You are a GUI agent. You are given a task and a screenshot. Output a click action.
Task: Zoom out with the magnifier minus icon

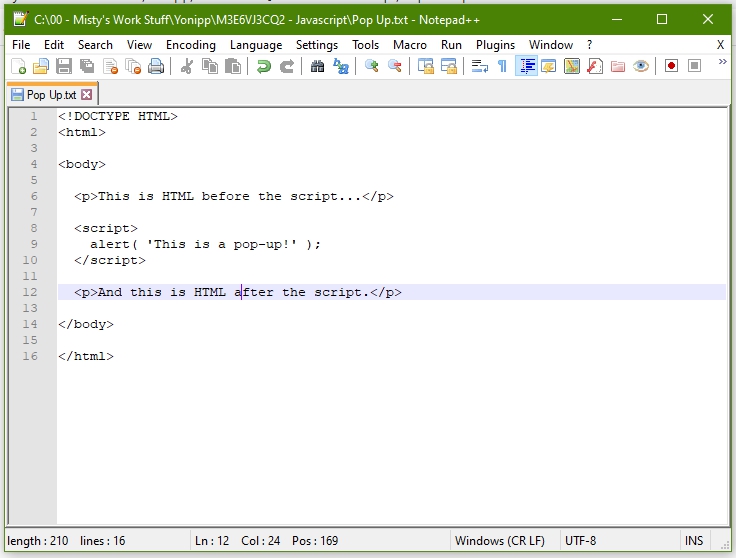click(x=395, y=66)
